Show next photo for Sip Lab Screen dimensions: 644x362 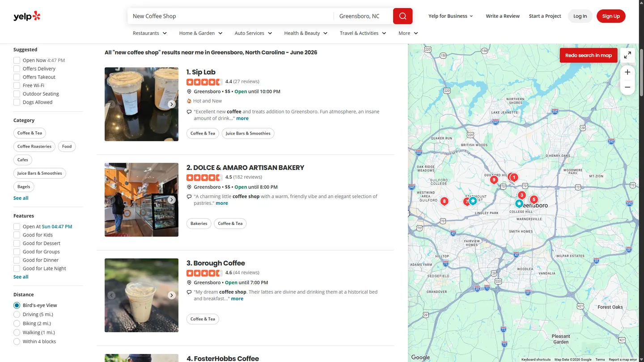pyautogui.click(x=172, y=104)
